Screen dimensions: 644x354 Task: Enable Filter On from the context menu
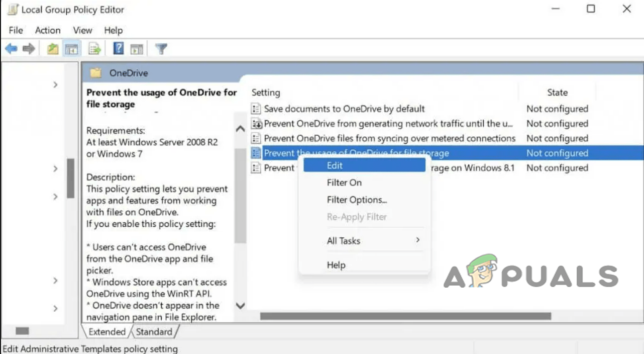(345, 183)
